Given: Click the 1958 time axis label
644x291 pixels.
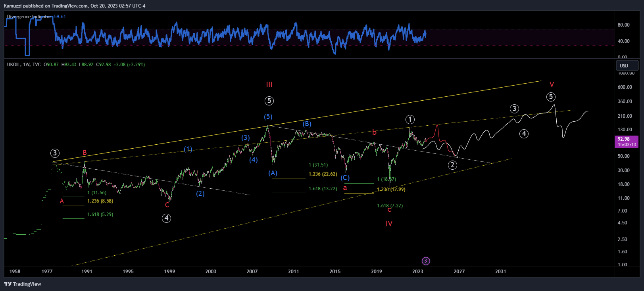Looking at the screenshot, I should (x=15, y=272).
